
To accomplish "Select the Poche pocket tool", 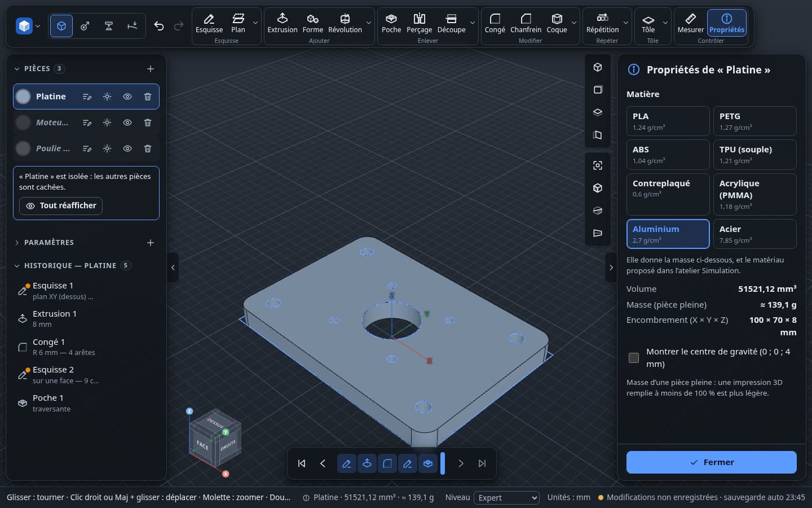I will (391, 23).
